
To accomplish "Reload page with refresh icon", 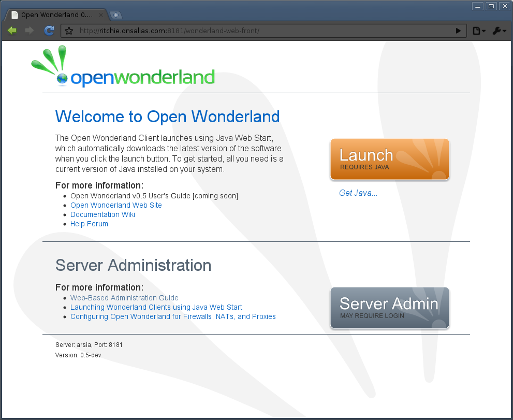I will [49, 31].
